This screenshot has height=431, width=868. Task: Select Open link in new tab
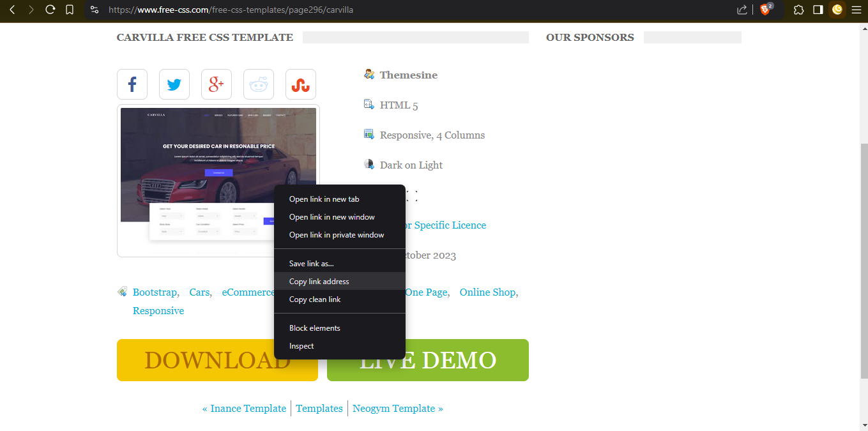tap(324, 199)
